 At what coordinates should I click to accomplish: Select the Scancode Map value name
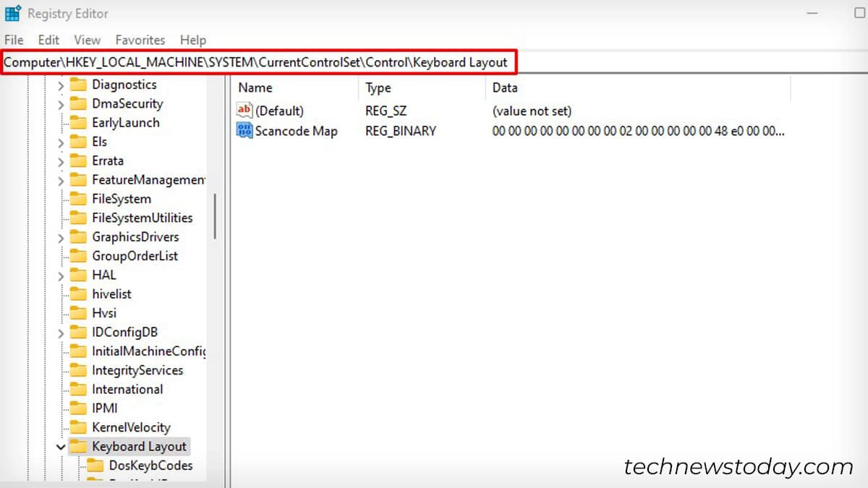coord(296,131)
